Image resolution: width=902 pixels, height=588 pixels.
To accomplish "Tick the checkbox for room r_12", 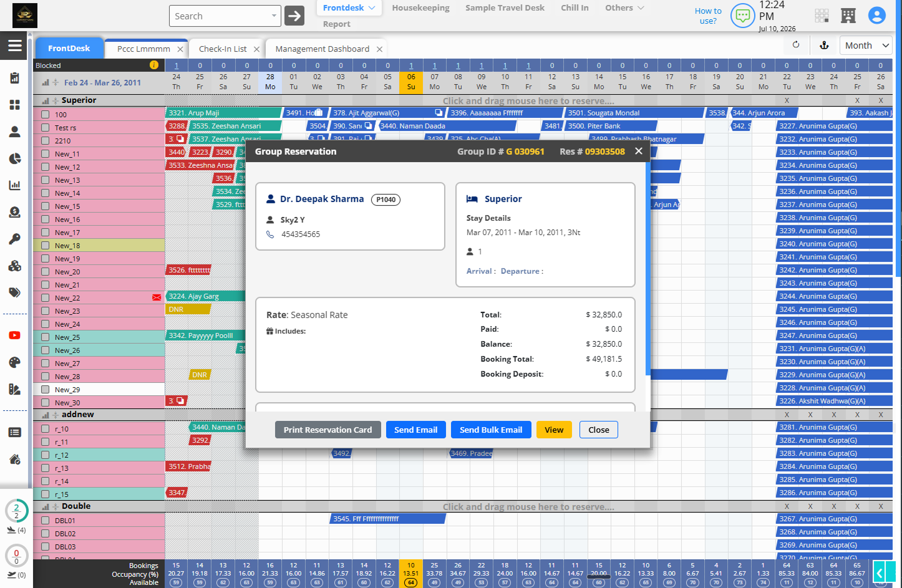I will 46,455.
